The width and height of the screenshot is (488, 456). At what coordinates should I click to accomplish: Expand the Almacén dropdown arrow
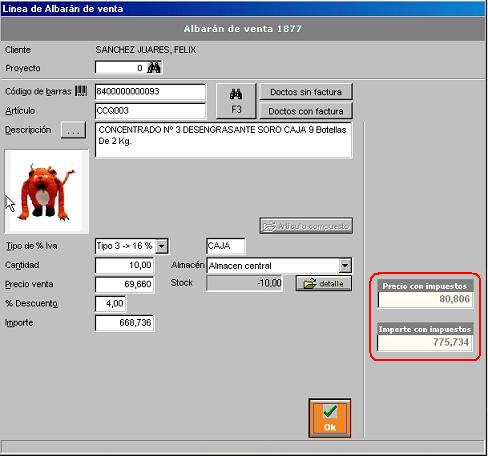coord(345,266)
